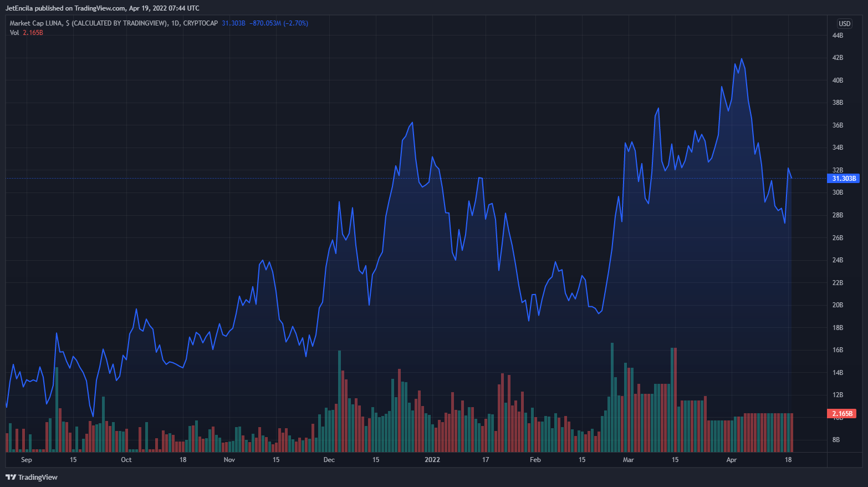The width and height of the screenshot is (868, 487).
Task: Click the 18B price axis label
Action: [838, 328]
